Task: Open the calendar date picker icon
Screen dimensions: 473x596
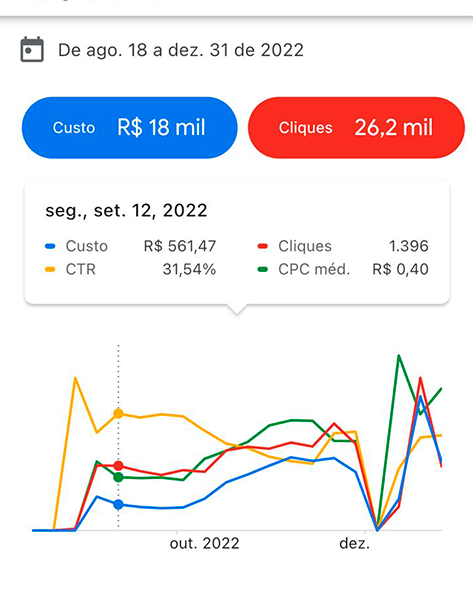Action: coord(32,49)
